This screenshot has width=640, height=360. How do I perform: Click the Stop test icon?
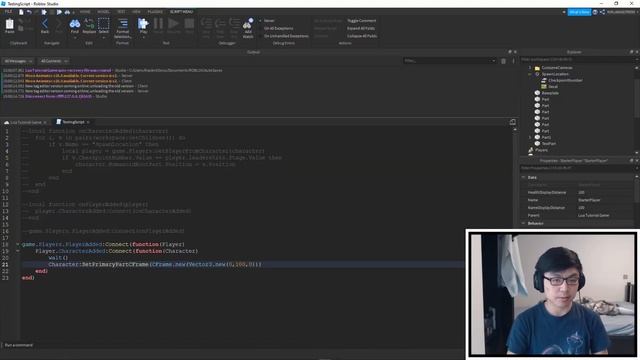coord(189,24)
